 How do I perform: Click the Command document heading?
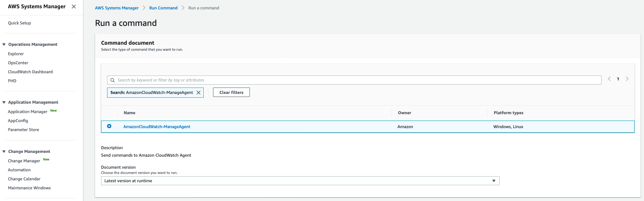[128, 43]
